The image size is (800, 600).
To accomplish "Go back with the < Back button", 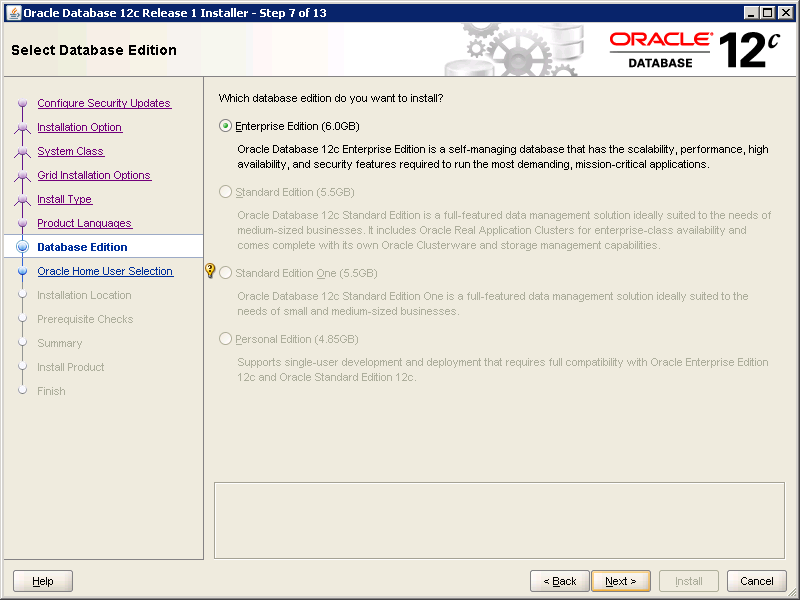I will [560, 581].
